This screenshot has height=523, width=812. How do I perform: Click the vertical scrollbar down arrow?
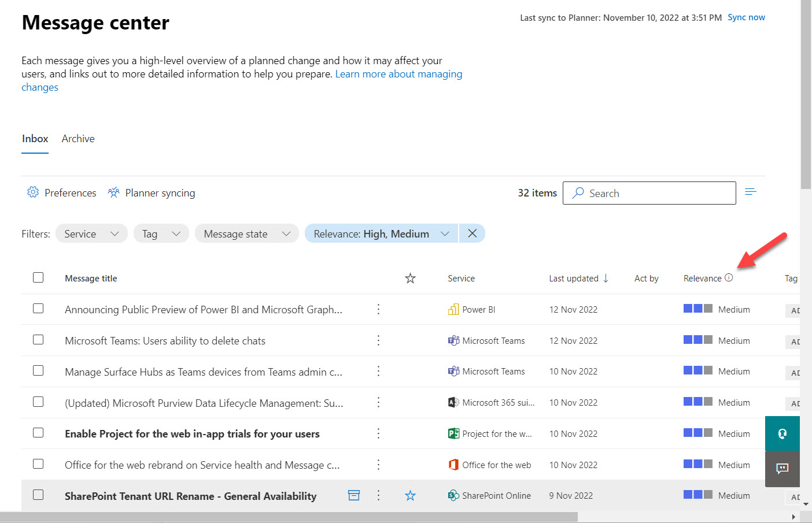tap(806, 505)
